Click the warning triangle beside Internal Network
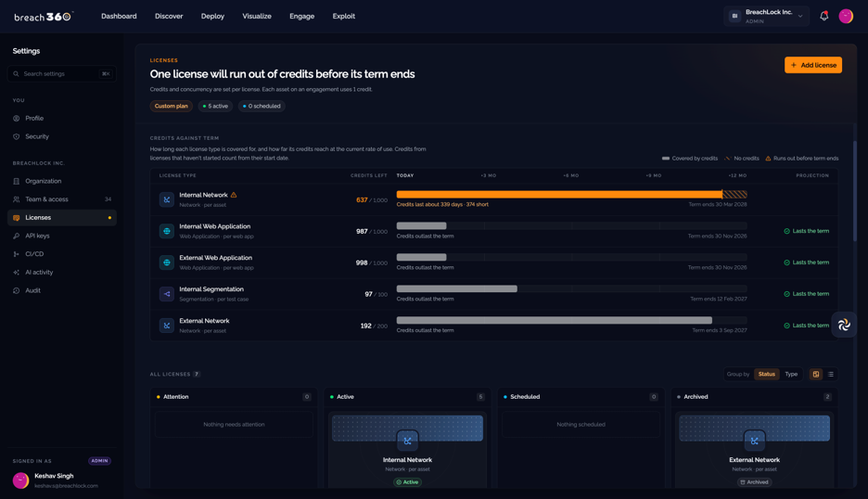Viewport: 868px width, 499px height. [x=234, y=195]
